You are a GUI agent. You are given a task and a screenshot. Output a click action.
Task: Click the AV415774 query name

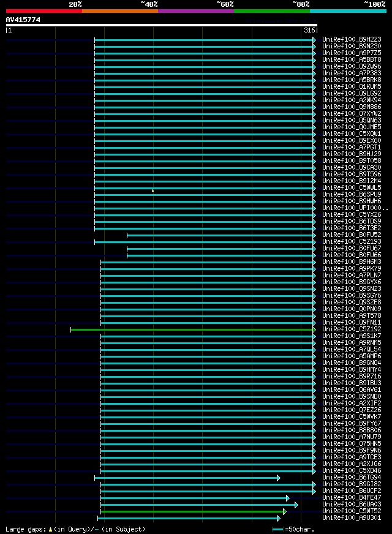(23, 20)
